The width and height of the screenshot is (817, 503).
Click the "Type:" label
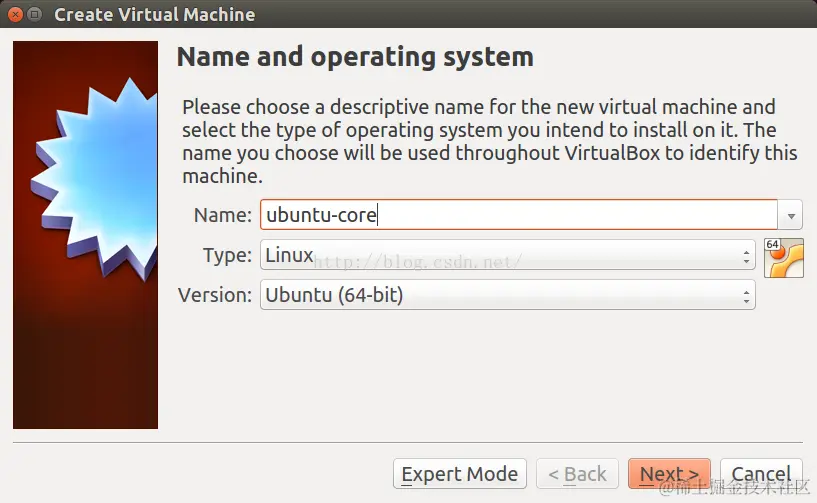pos(227,255)
